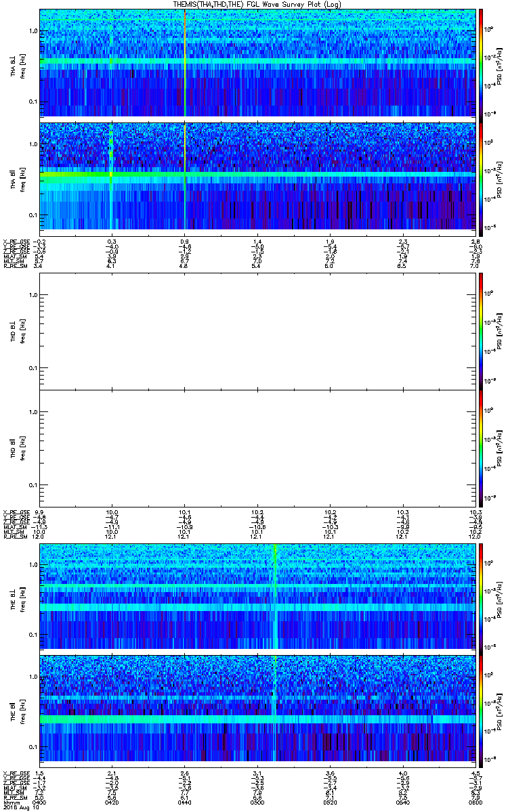Click the 0440 time tick label
Viewport: 508px width, 812px height.
click(185, 801)
